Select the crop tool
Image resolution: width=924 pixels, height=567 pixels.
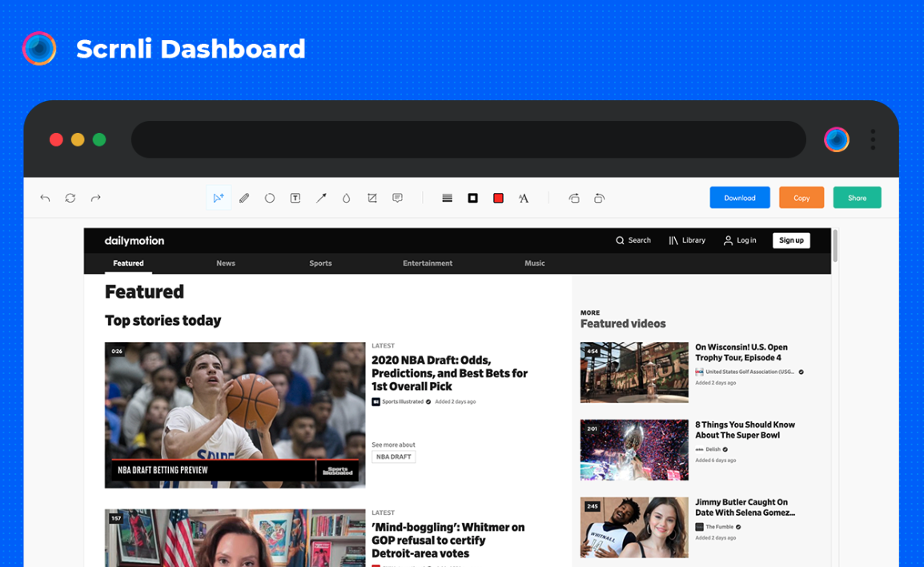pos(372,198)
